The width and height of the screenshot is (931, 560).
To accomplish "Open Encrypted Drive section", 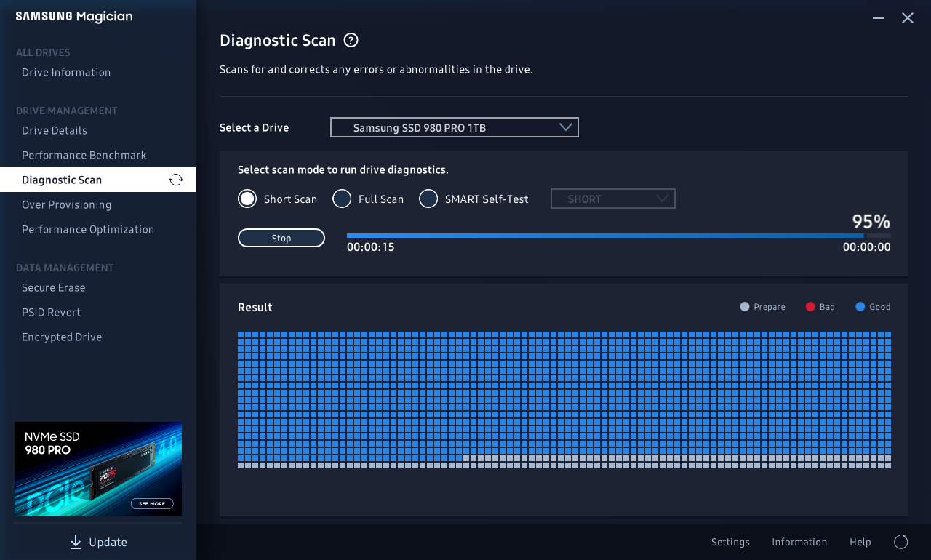I will (62, 337).
